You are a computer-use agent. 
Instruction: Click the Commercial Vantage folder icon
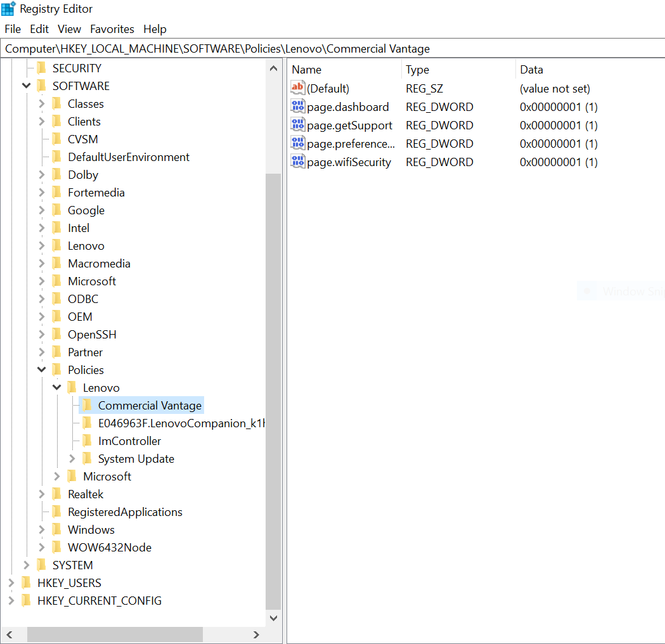pyautogui.click(x=87, y=405)
